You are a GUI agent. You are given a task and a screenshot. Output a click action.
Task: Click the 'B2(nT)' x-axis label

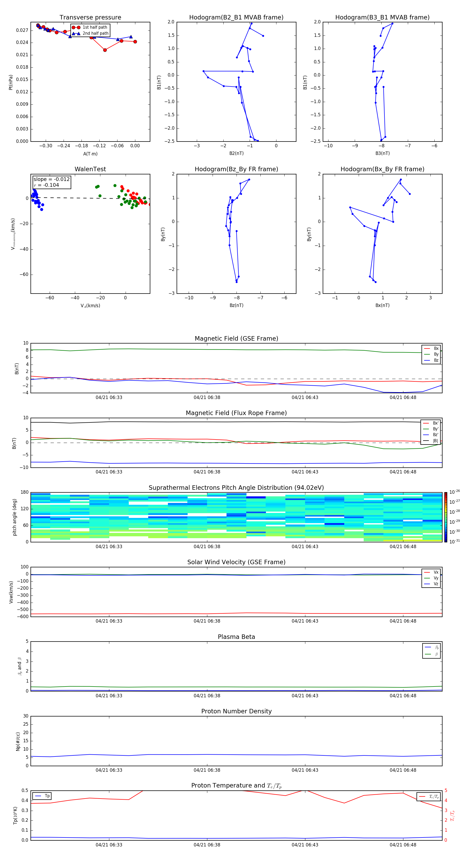coord(236,153)
